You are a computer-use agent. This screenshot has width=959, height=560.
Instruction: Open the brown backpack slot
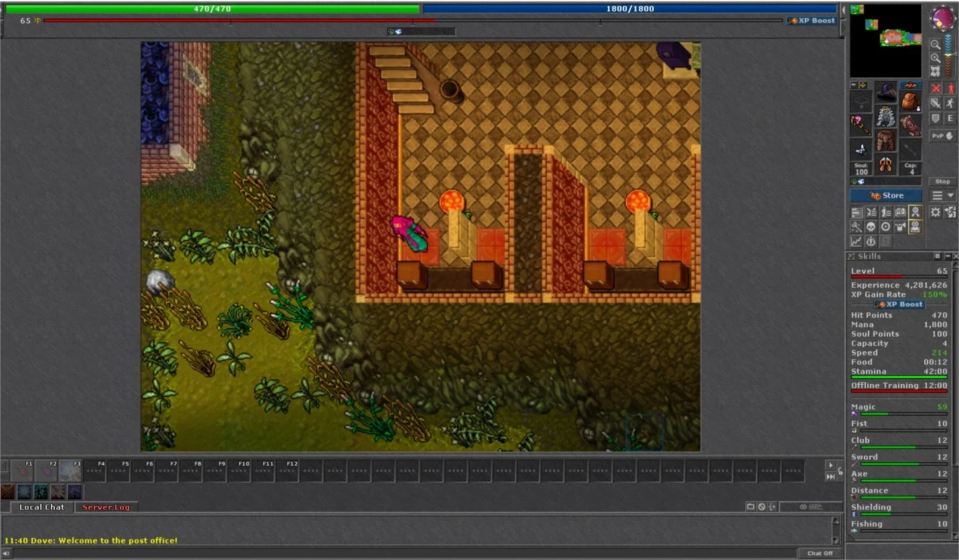(x=910, y=102)
